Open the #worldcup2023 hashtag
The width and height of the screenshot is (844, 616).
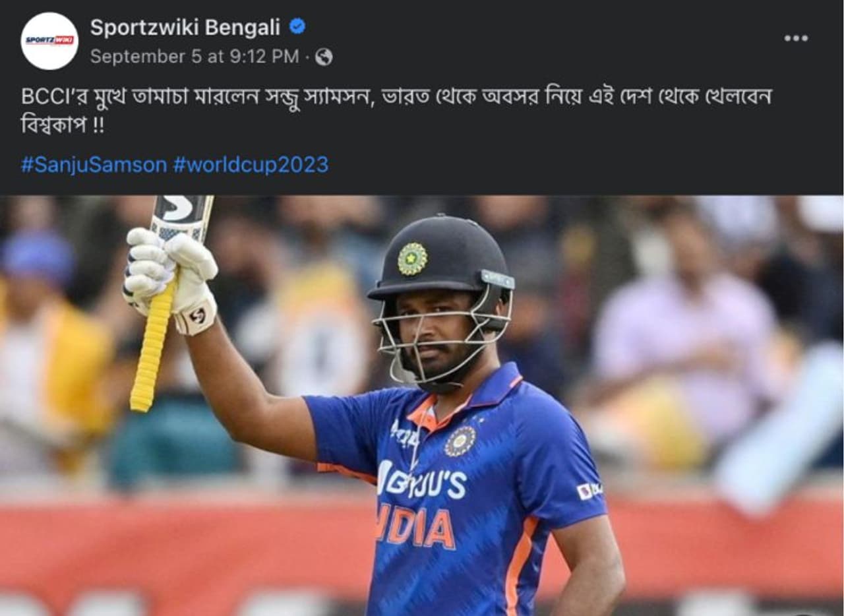click(251, 164)
